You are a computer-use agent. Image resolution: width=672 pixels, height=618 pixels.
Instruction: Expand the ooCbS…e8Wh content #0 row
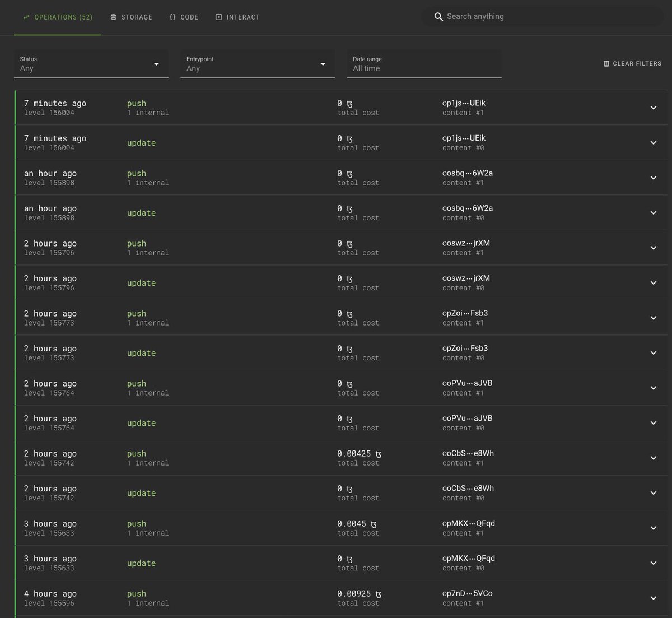(x=653, y=492)
